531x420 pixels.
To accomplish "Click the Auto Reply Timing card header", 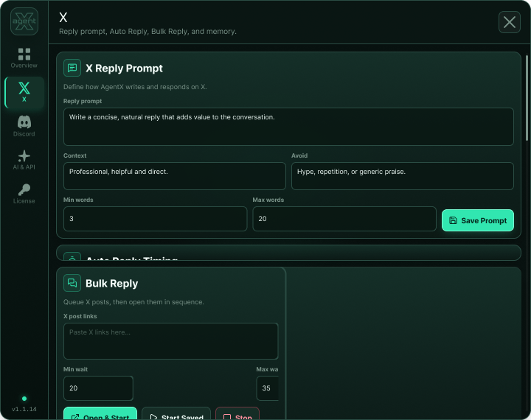I will point(288,253).
